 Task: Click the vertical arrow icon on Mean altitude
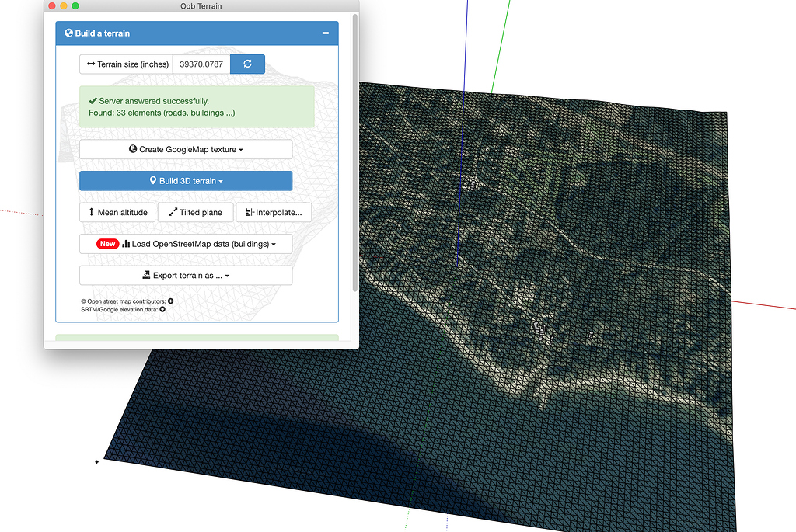(x=90, y=213)
